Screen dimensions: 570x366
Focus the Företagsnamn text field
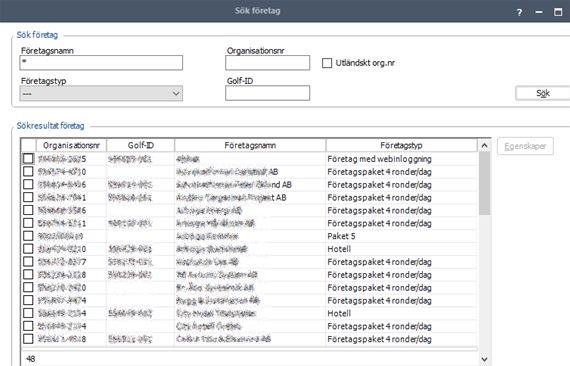(101, 63)
